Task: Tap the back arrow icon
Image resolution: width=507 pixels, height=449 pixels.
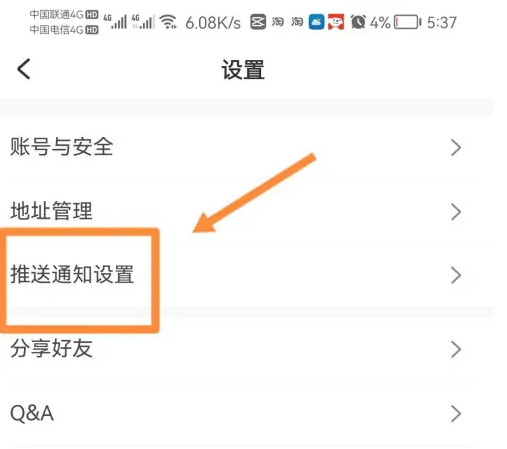Action: coord(24,69)
